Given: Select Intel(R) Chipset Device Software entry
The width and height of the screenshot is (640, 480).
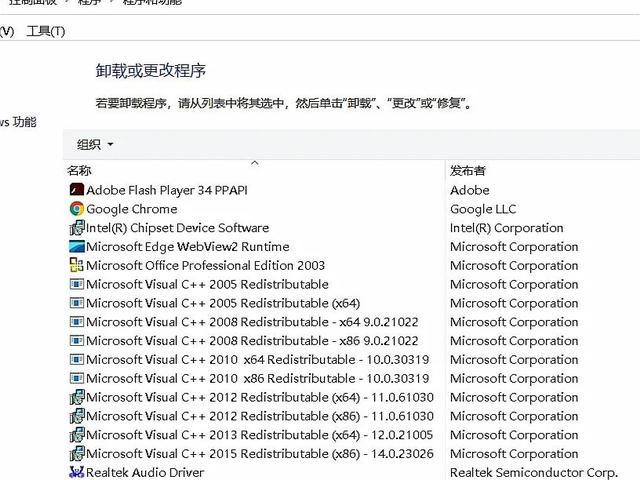Looking at the screenshot, I should 178,228.
